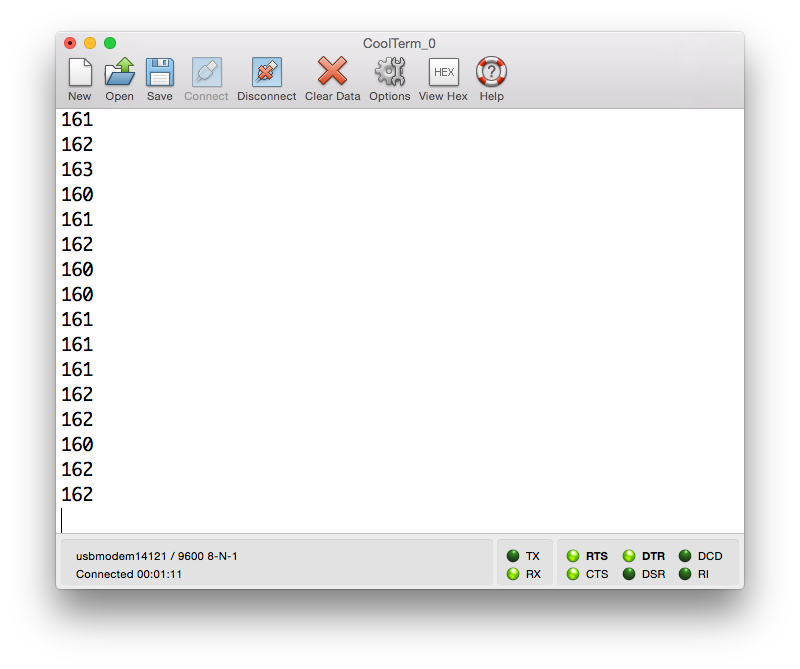Screen dimensions: 800x669
Task: Toggle the DTR signal indicator
Action: pyautogui.click(x=629, y=556)
